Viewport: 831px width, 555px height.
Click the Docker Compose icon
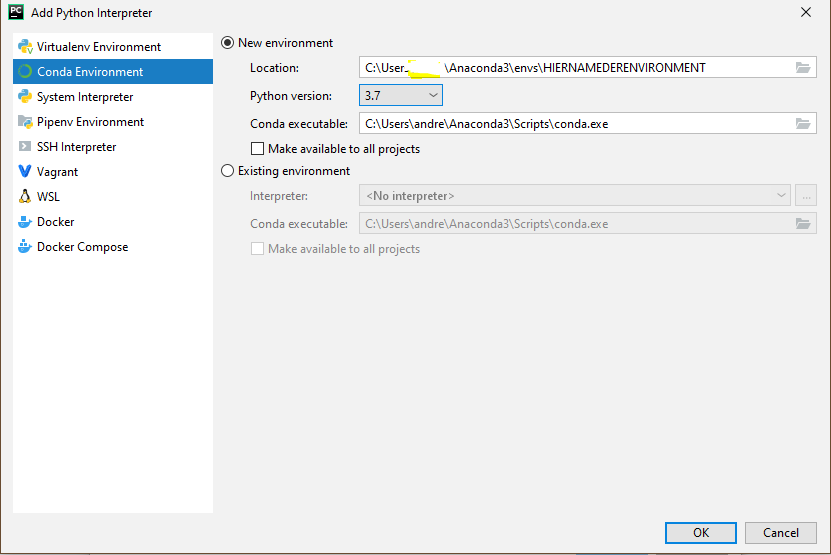[25, 246]
